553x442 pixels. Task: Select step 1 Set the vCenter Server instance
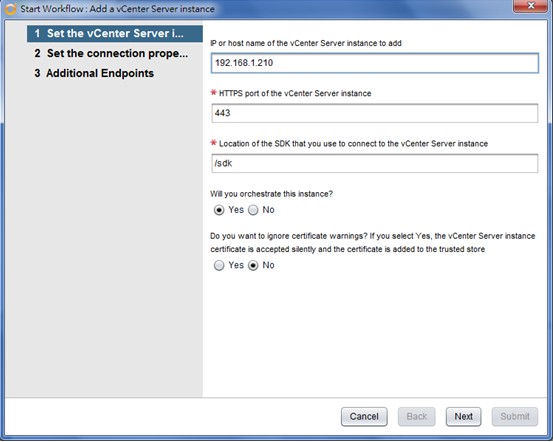pyautogui.click(x=115, y=34)
